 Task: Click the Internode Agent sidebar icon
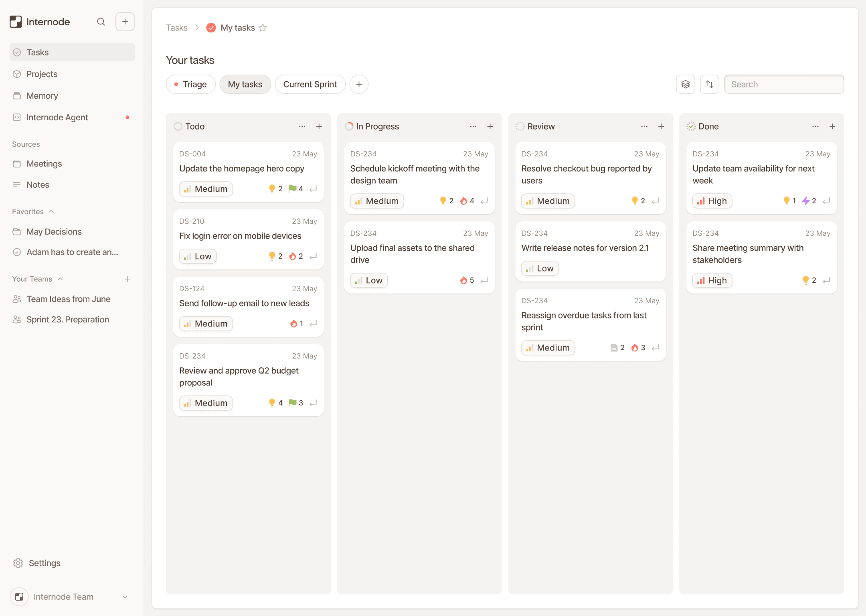(x=17, y=118)
